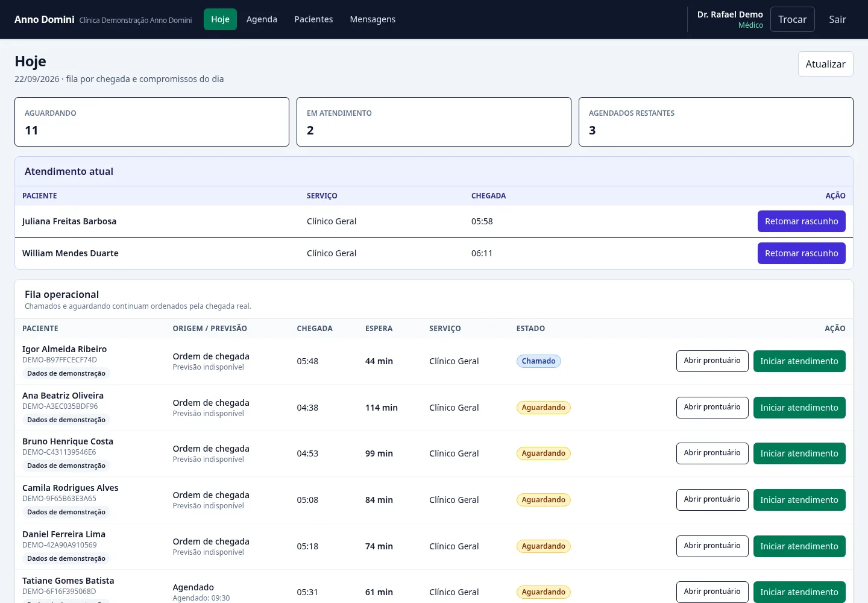Click the Atendimento atual heading

(69, 171)
